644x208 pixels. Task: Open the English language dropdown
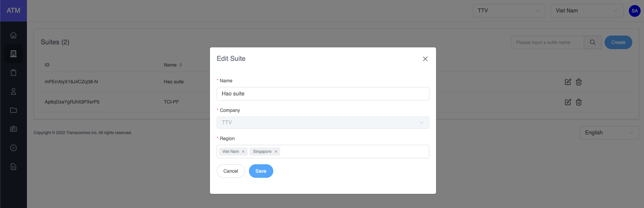pyautogui.click(x=609, y=133)
